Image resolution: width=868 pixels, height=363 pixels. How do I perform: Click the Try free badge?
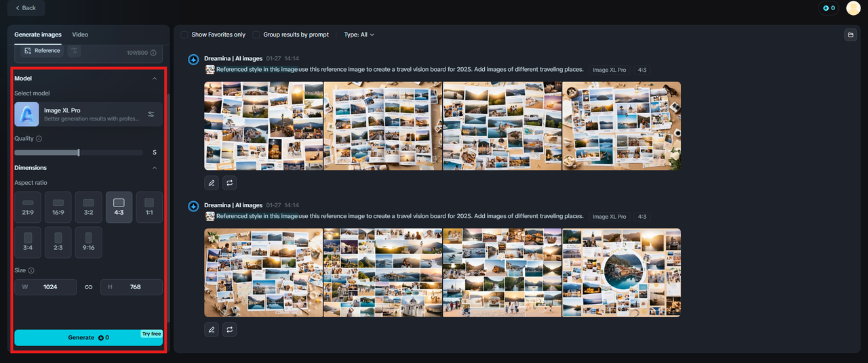tap(151, 334)
